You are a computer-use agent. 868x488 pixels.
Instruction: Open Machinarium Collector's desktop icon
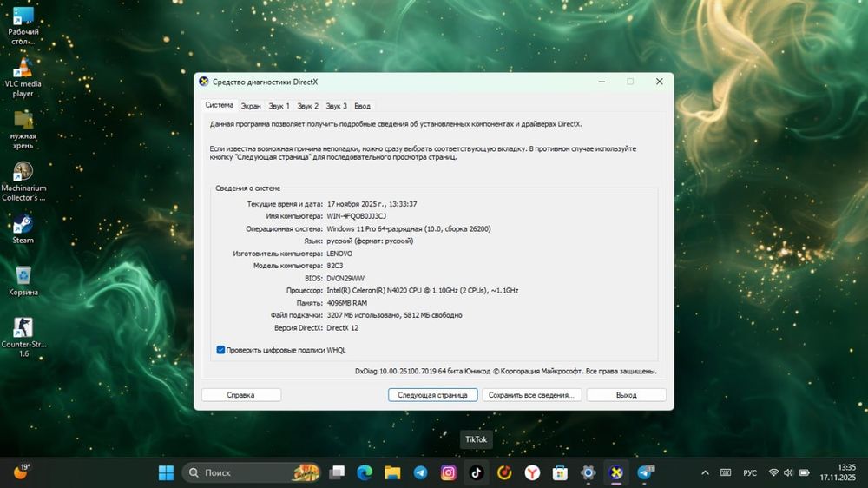tap(23, 181)
